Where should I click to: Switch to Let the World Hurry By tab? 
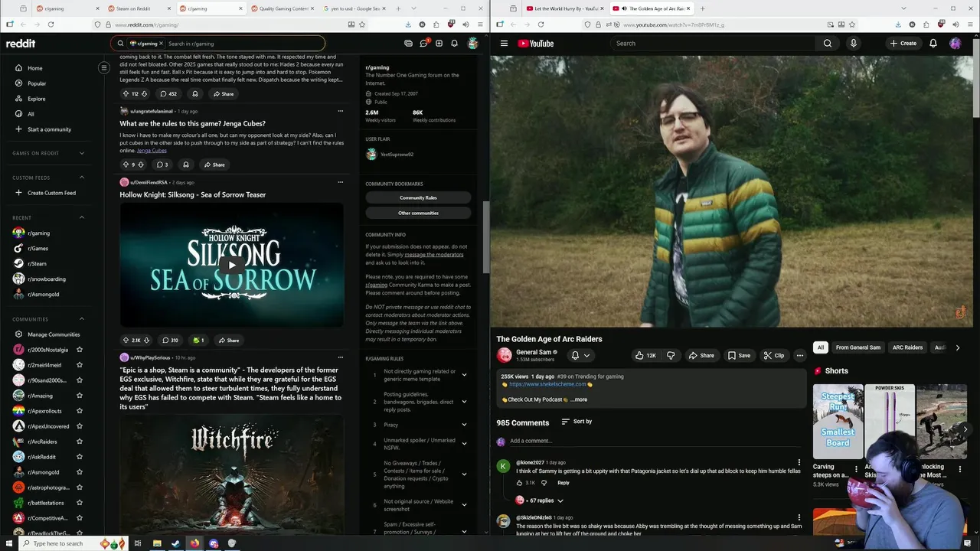coord(566,8)
